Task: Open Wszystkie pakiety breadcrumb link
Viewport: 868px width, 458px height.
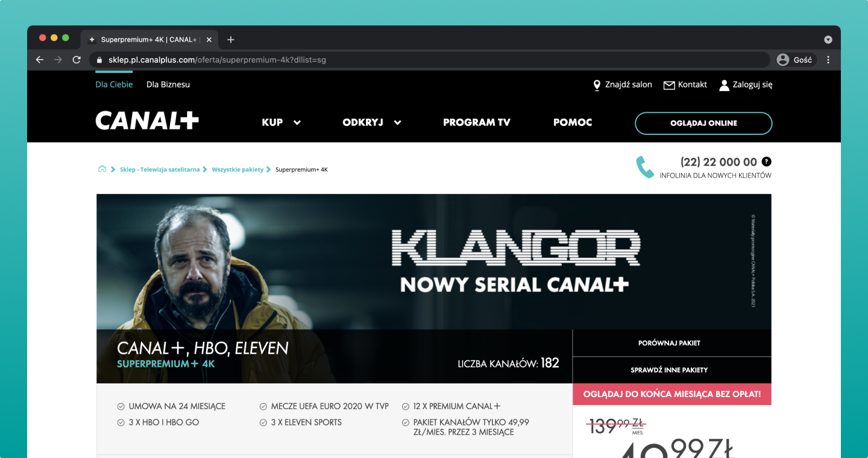Action: pyautogui.click(x=237, y=169)
